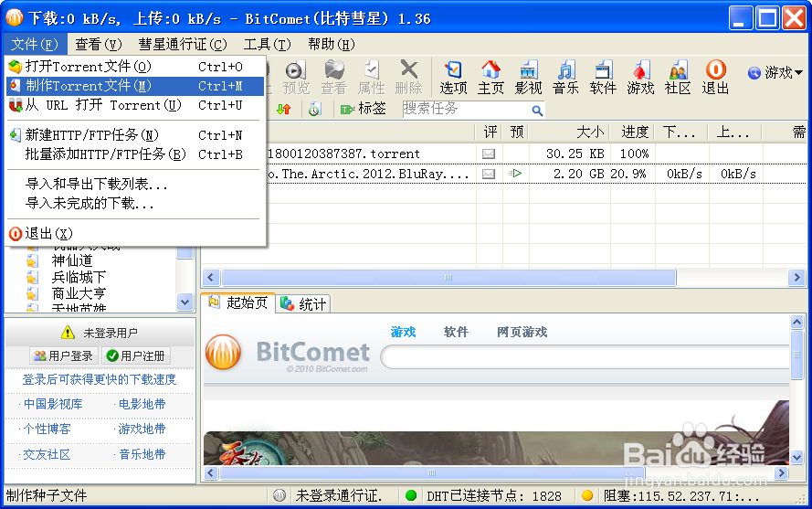Click the 预 column header

516,133
